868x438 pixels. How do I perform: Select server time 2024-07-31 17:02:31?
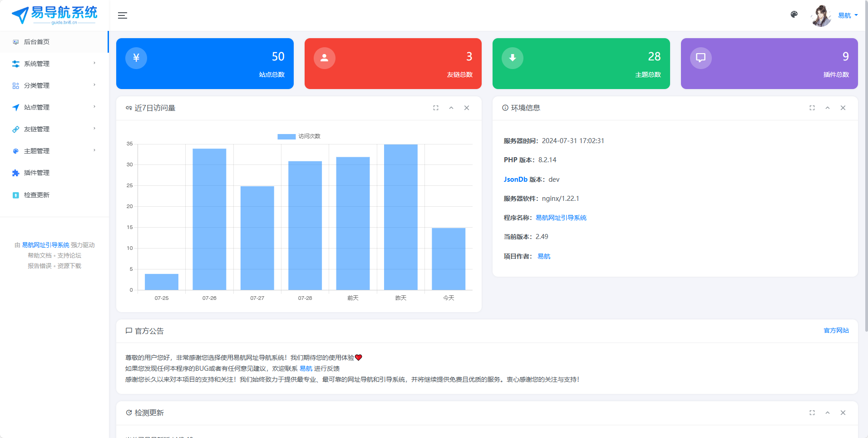point(573,141)
